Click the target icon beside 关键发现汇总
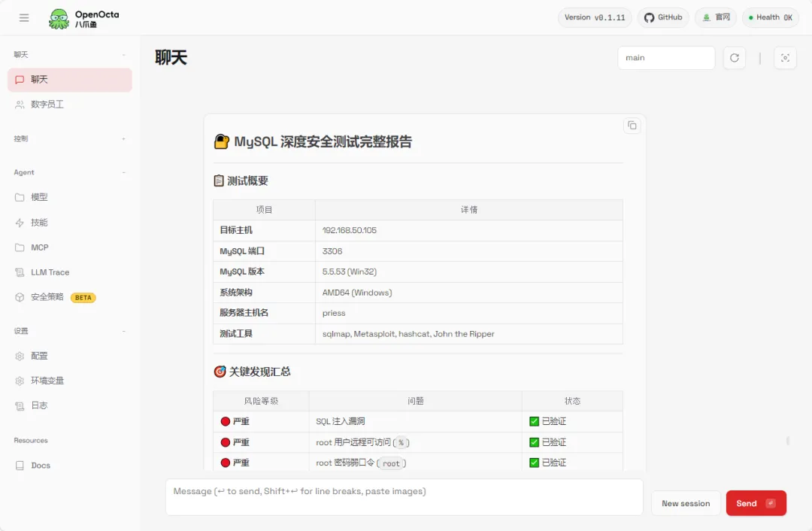This screenshot has height=531, width=812. 220,372
